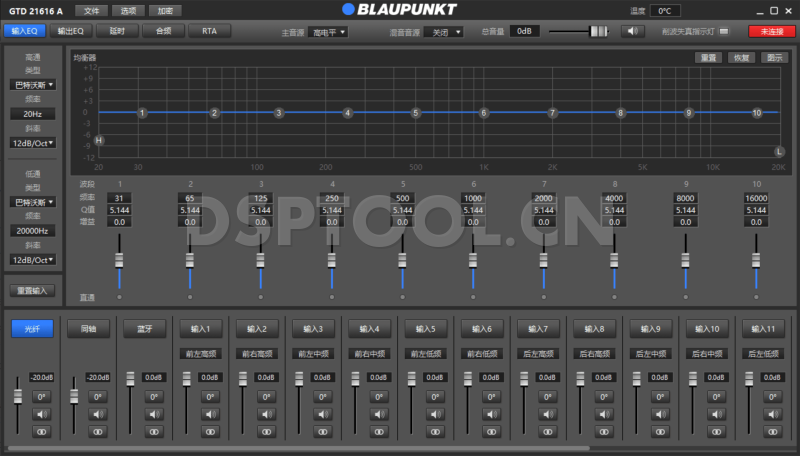Click the link icon under 输入7 channel
800x456 pixels.
(547, 432)
